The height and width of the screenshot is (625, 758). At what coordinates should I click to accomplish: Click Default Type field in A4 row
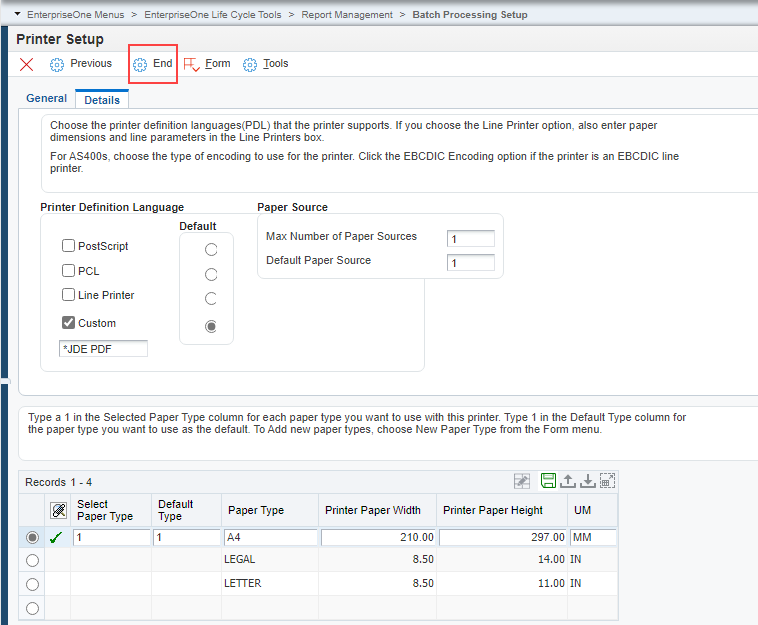(x=187, y=537)
